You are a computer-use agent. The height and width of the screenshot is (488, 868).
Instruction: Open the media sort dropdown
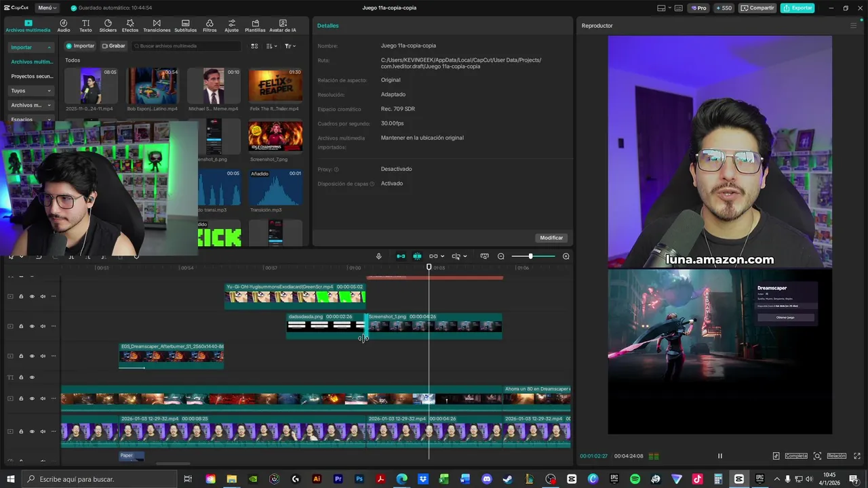click(x=271, y=46)
